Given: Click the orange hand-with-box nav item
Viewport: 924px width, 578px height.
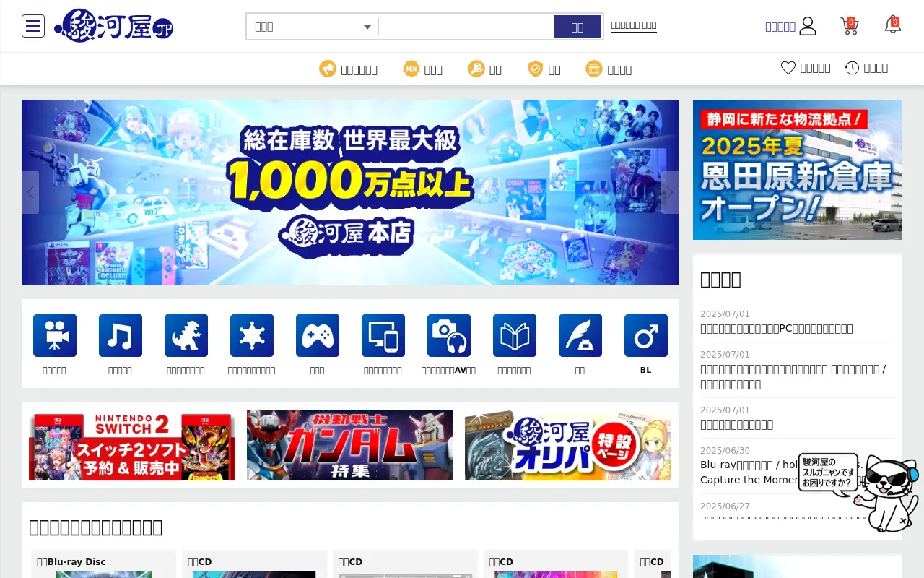Looking at the screenshot, I should coord(484,69).
